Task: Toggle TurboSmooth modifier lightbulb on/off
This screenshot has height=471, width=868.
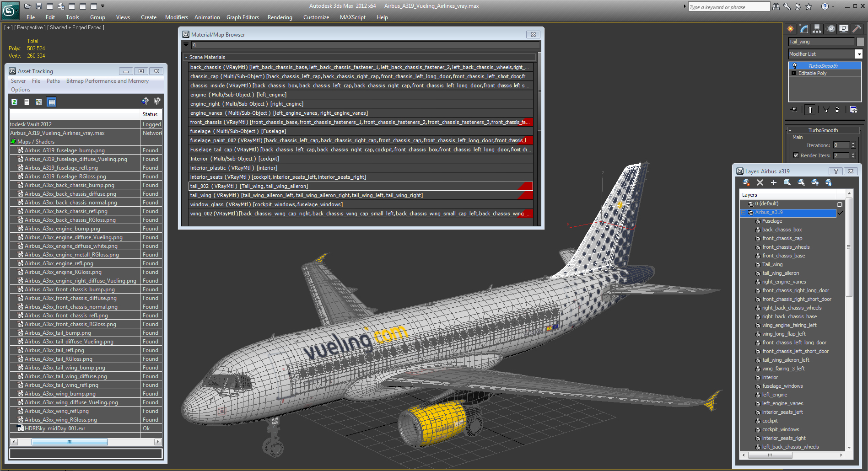Action: pyautogui.click(x=795, y=66)
